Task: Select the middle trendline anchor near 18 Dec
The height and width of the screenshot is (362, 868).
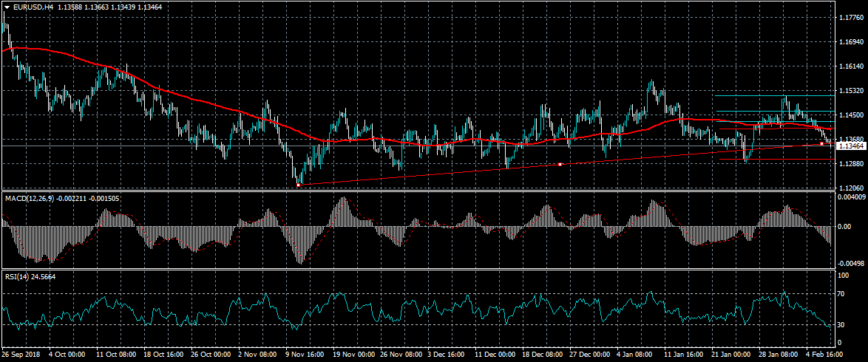Action: 560,164
